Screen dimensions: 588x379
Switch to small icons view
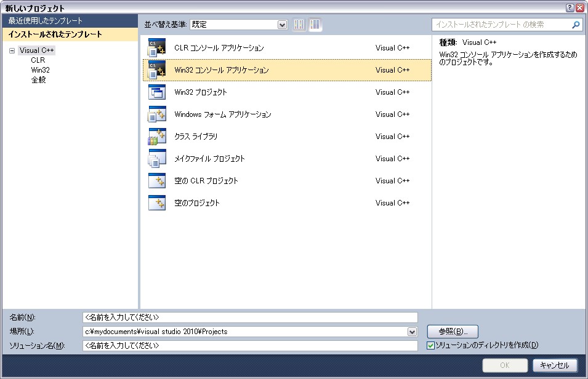(299, 25)
